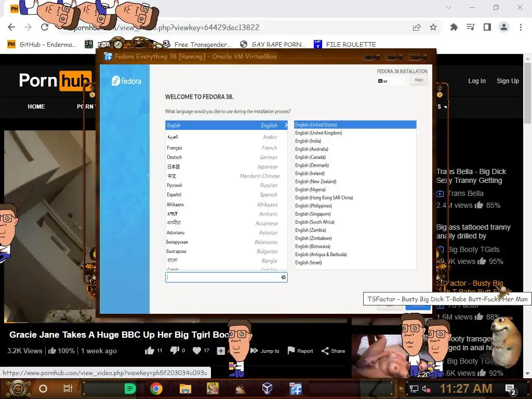Choose English (United Kingdom) locale
Viewport: 532px width, 399px height.
click(x=355, y=133)
